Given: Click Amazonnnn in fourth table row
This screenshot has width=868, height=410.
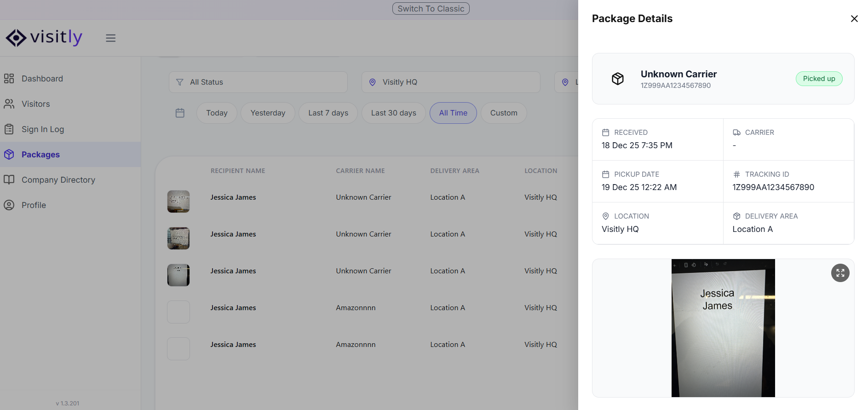Looking at the screenshot, I should pos(356,308).
